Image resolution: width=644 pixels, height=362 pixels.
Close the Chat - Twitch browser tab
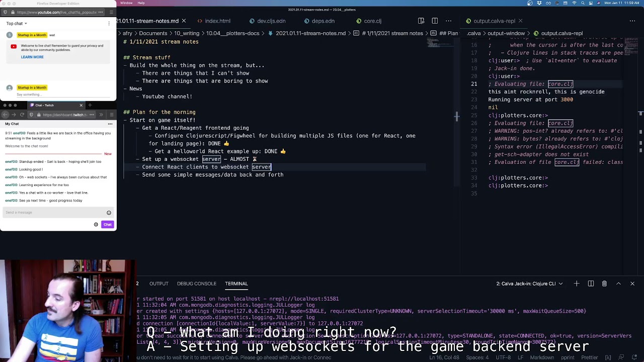[x=81, y=105]
